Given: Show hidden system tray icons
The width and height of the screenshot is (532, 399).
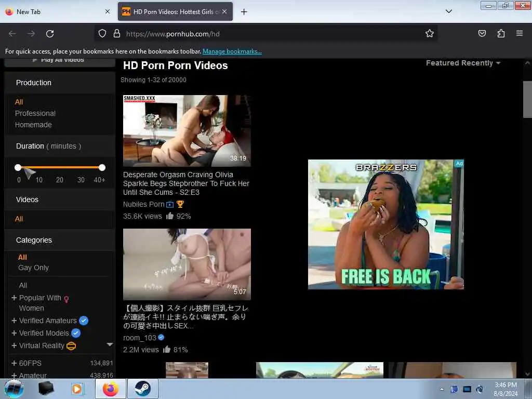Looking at the screenshot, I should (x=442, y=389).
